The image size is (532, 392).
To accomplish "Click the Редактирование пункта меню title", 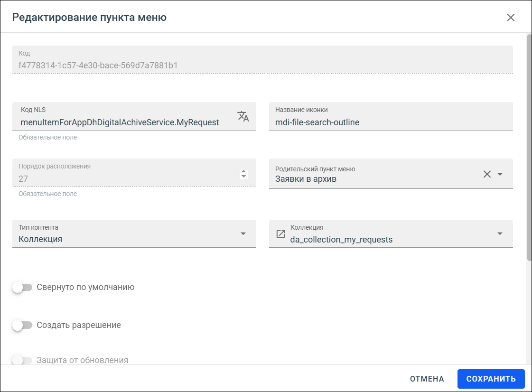I will coord(89,17).
